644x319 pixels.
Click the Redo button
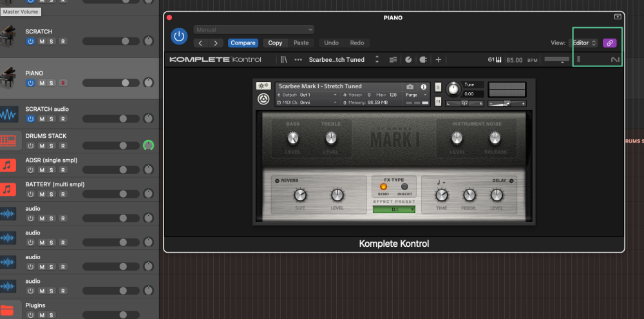357,43
